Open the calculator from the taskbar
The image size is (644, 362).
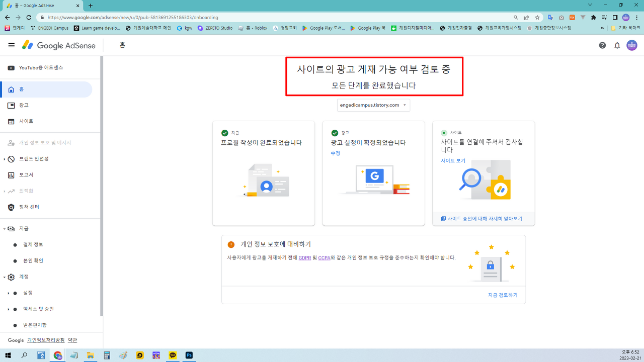pos(107,355)
